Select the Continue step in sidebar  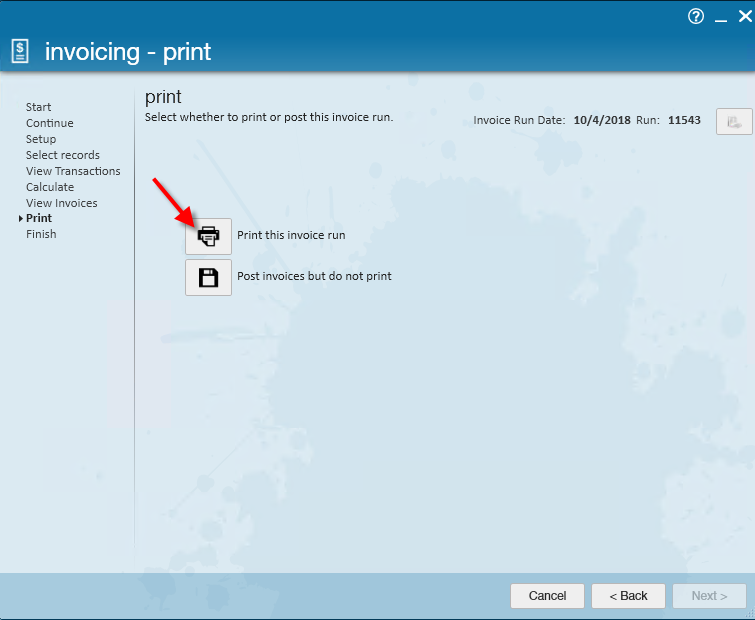pyautogui.click(x=50, y=123)
